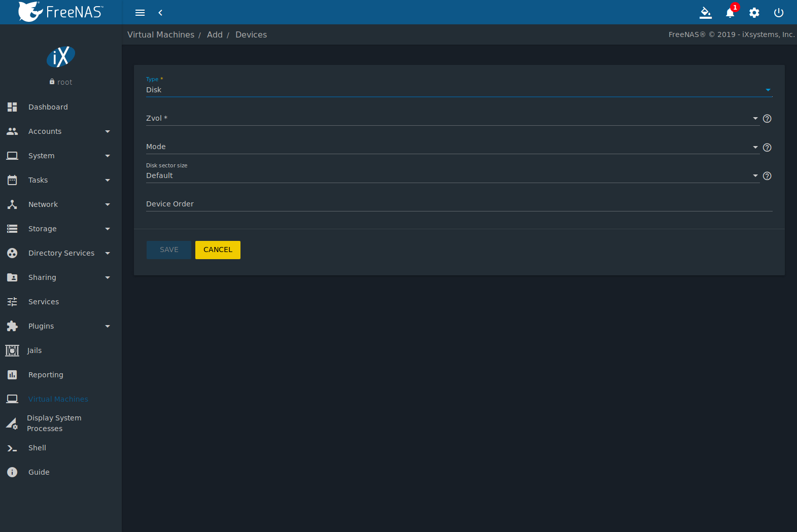The image size is (797, 532).
Task: Open the Type dropdown showing Disk
Action: coord(459,90)
